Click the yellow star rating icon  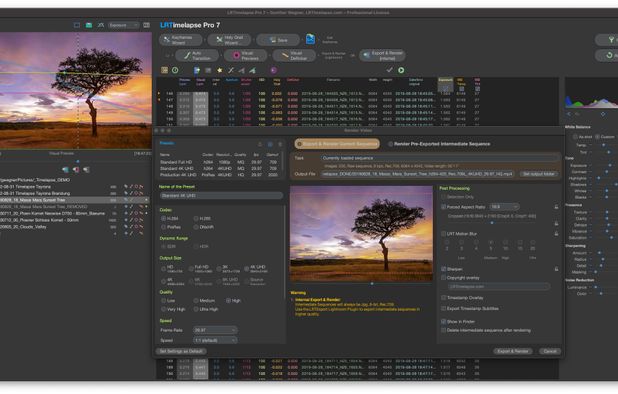click(x=220, y=70)
